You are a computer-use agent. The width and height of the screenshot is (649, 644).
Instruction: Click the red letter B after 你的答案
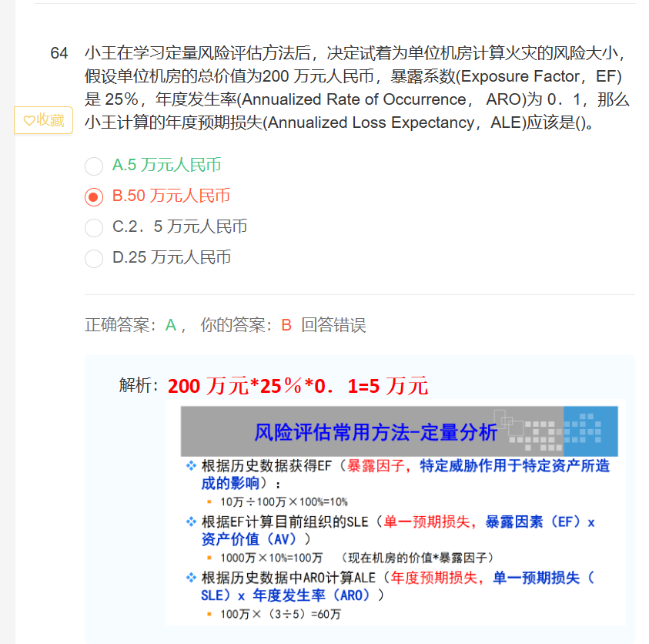(x=286, y=325)
